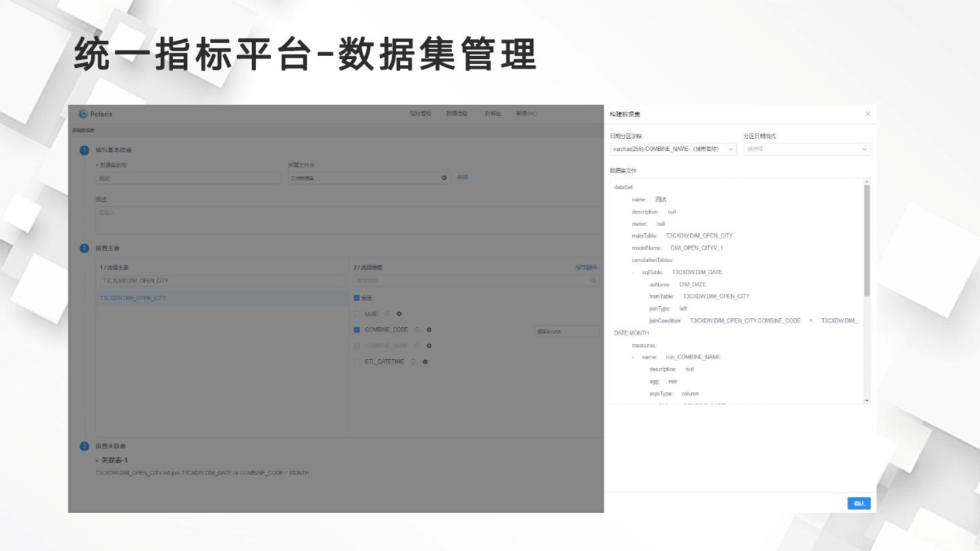Screen dimensions: 980x551
Task: Click gear icon next to ETL_DATETIME
Action: (x=425, y=362)
